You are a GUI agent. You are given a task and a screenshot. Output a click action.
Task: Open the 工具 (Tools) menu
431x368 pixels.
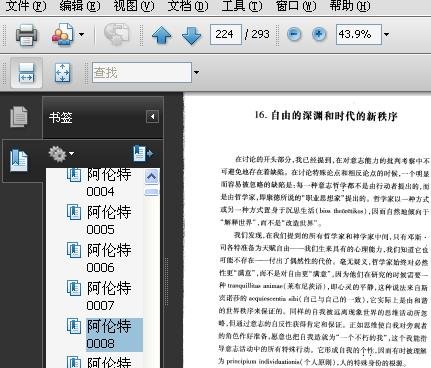242,6
